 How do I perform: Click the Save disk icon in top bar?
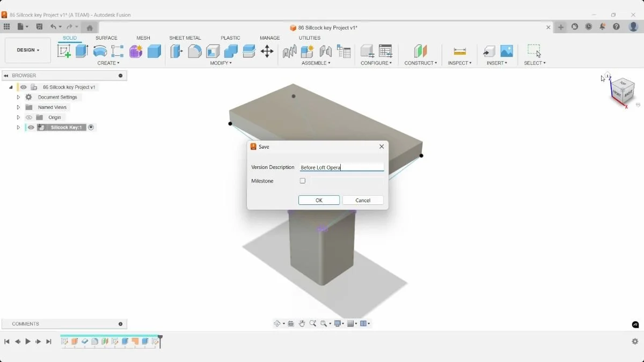(39, 27)
